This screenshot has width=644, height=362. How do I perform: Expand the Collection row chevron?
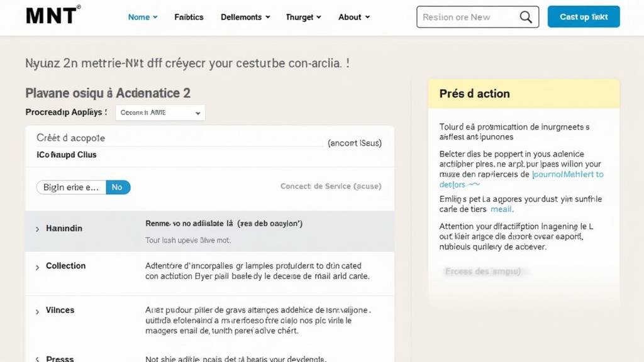coord(38,267)
